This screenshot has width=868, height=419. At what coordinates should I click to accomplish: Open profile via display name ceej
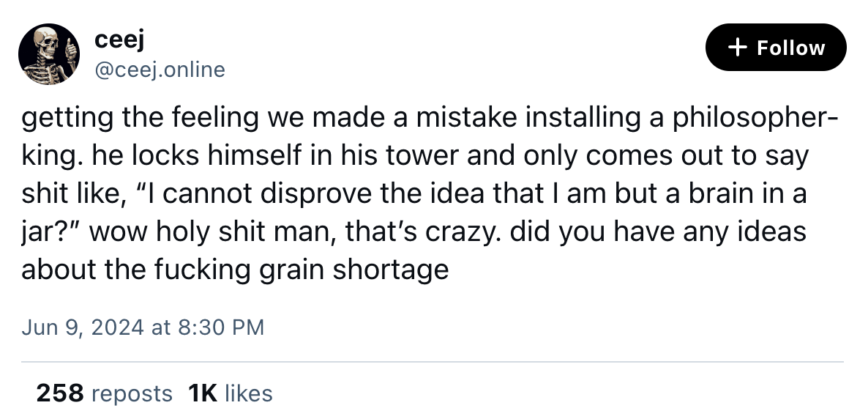coord(116,42)
